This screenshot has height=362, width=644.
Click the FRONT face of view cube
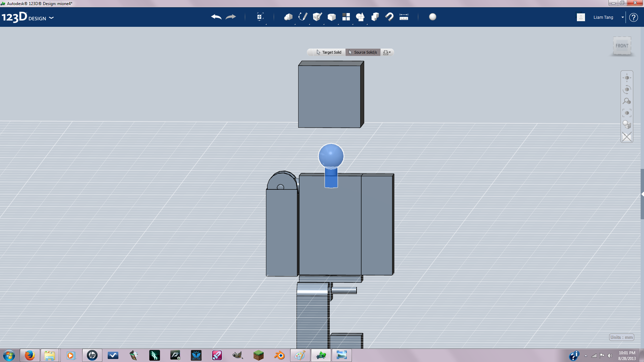coord(622,46)
